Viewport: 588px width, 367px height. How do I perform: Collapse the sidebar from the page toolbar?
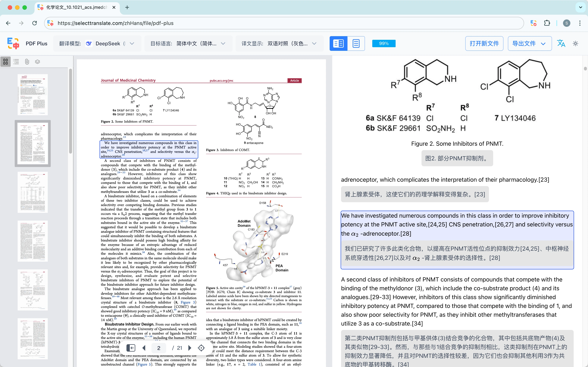(131, 348)
